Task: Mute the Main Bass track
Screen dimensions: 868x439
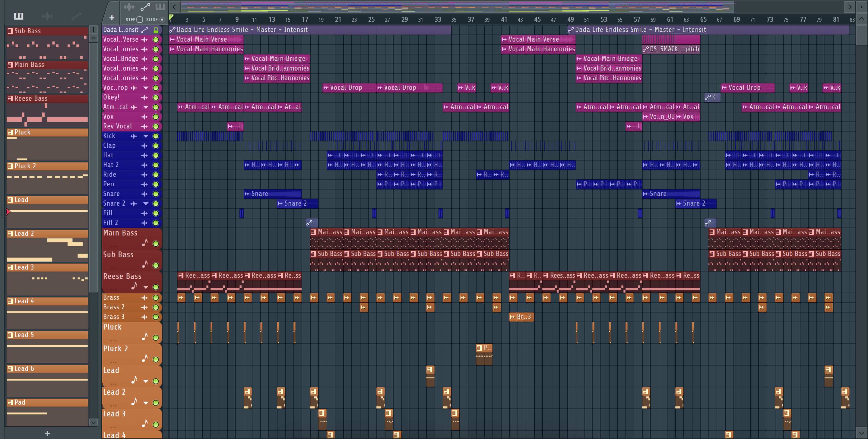Action: [x=156, y=244]
